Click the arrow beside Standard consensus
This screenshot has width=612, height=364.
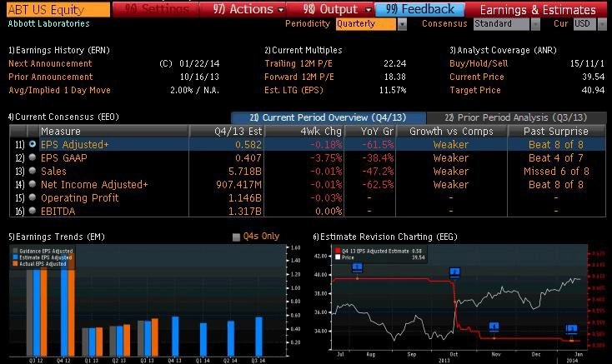point(535,24)
